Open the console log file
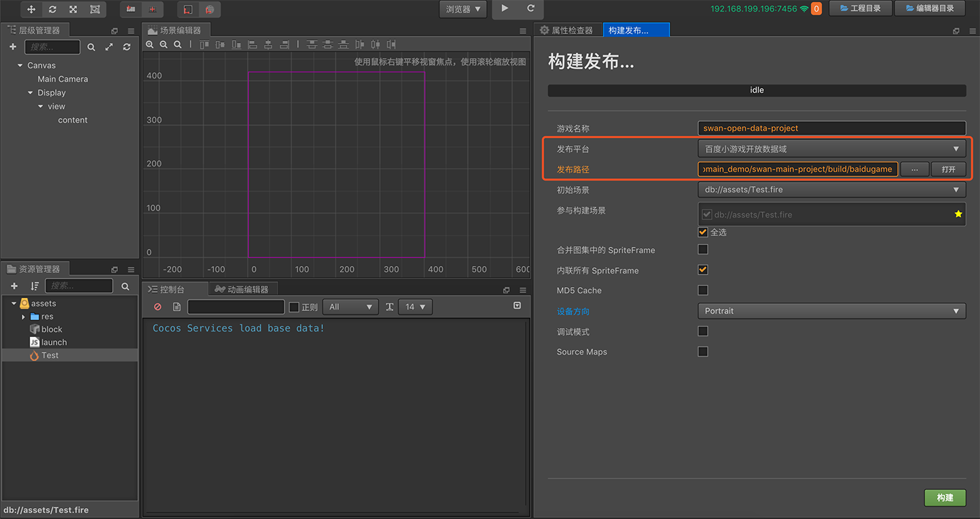 pos(177,307)
